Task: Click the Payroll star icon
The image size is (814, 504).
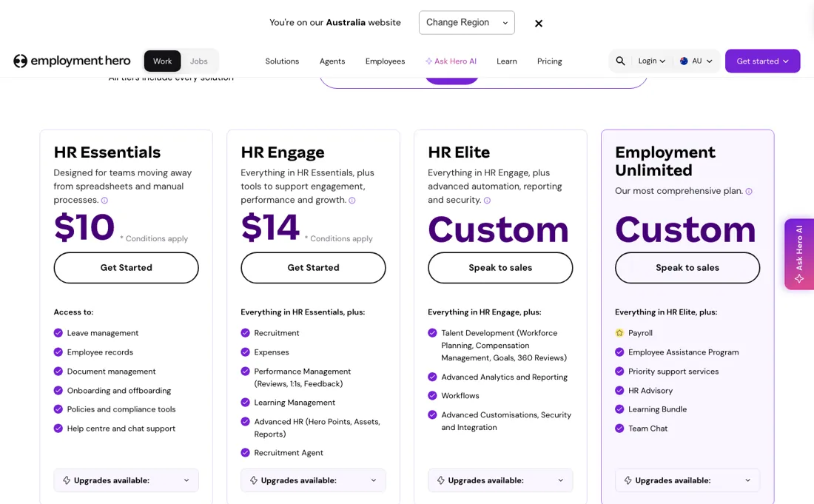Action: 619,333
